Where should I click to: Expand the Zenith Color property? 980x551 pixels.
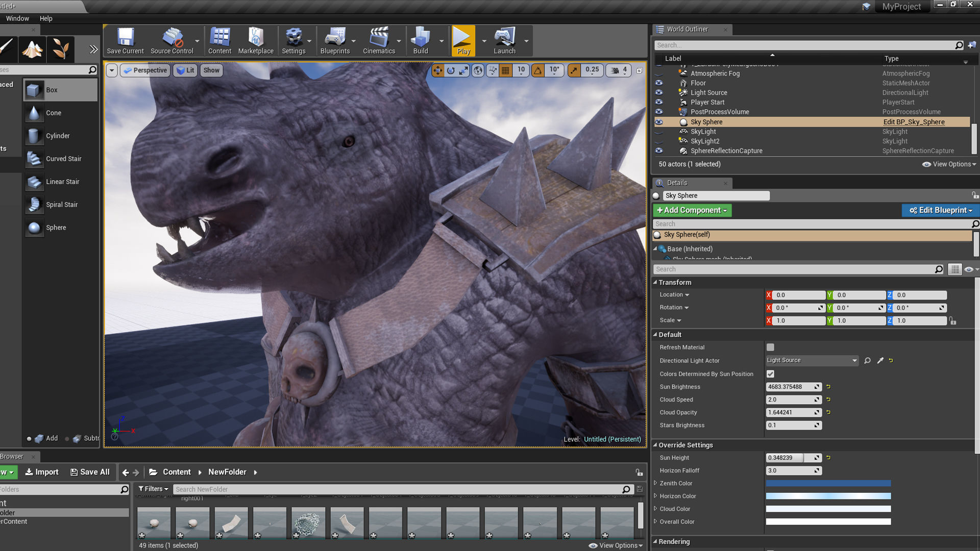[655, 483]
